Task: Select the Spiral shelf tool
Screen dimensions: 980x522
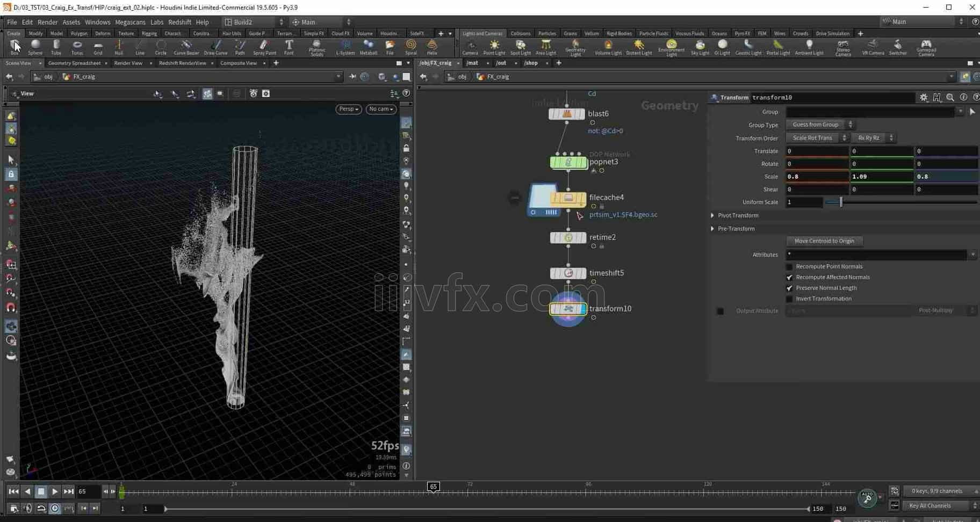Action: pos(411,47)
